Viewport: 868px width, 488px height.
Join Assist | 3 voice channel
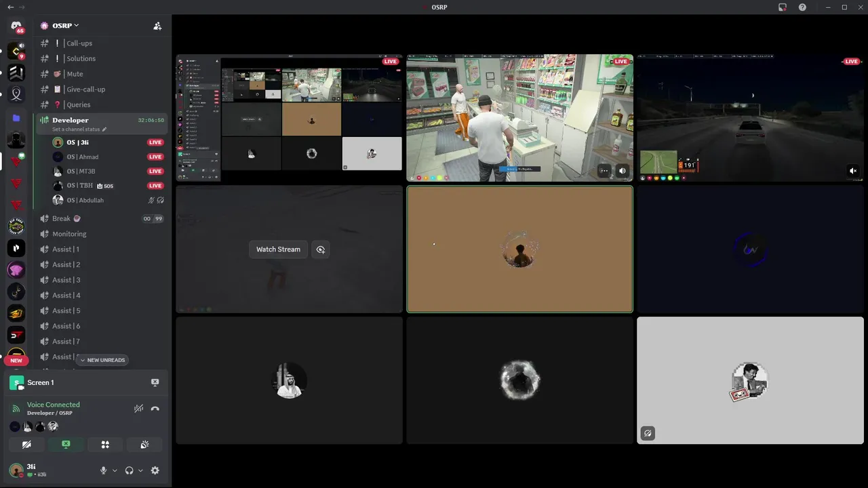pos(102,280)
